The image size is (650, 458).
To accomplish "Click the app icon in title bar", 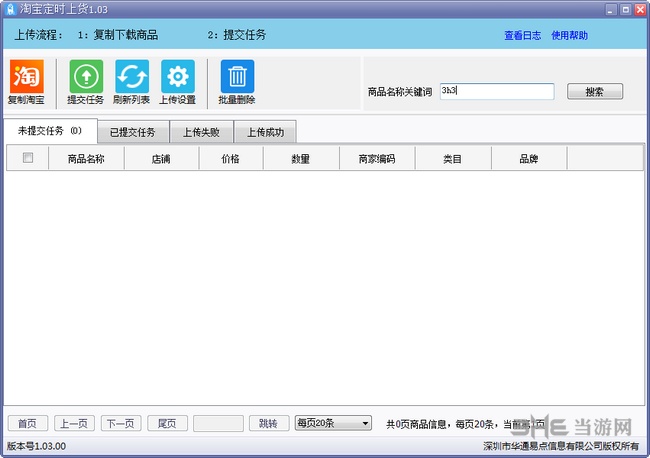I will [11, 9].
